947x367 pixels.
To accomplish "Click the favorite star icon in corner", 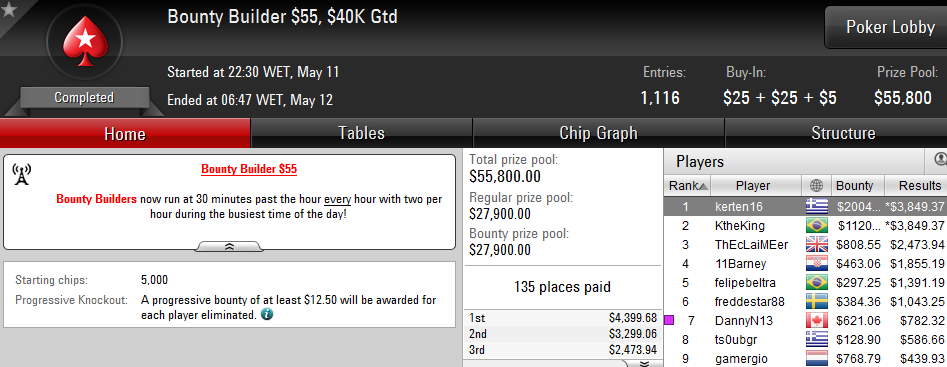I will (8, 10).
